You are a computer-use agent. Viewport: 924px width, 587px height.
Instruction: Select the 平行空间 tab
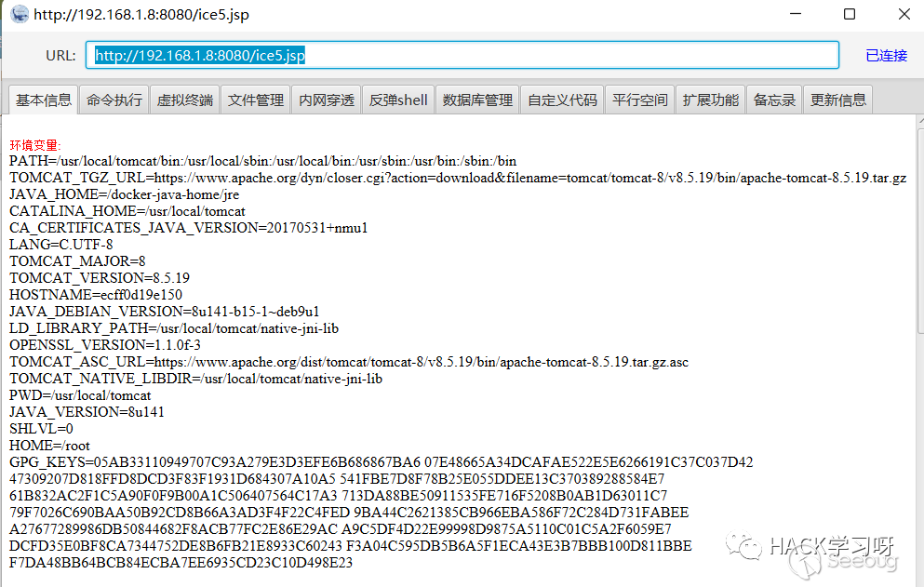[x=639, y=100]
